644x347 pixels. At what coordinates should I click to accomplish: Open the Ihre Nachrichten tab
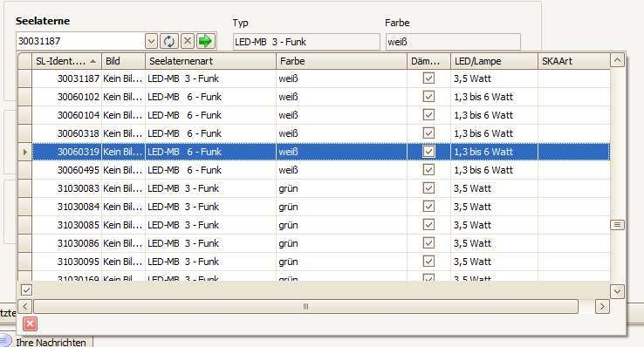51,343
